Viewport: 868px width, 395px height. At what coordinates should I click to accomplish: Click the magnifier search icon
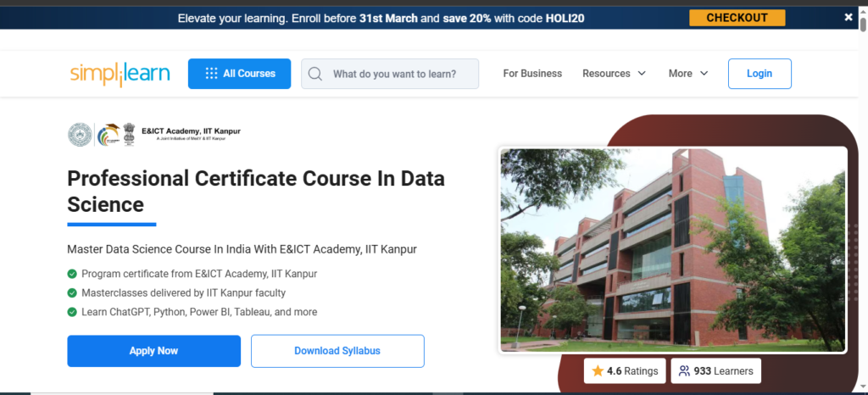[315, 74]
